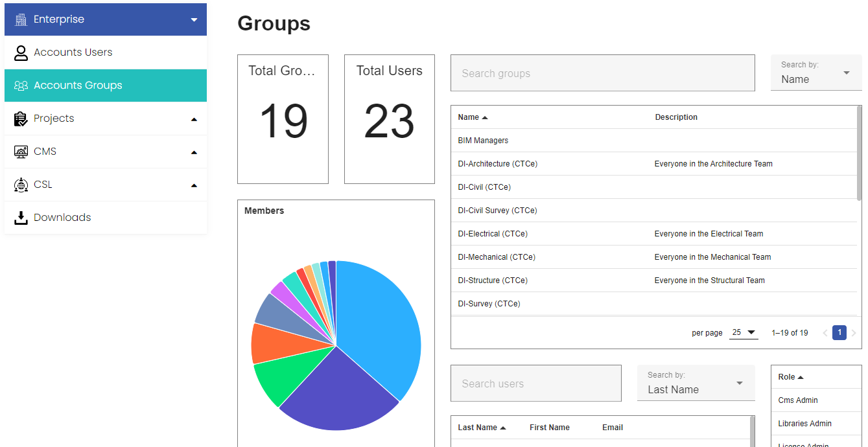Image resolution: width=868 pixels, height=447 pixels.
Task: Expand the CMS submenu arrow
Action: click(194, 152)
